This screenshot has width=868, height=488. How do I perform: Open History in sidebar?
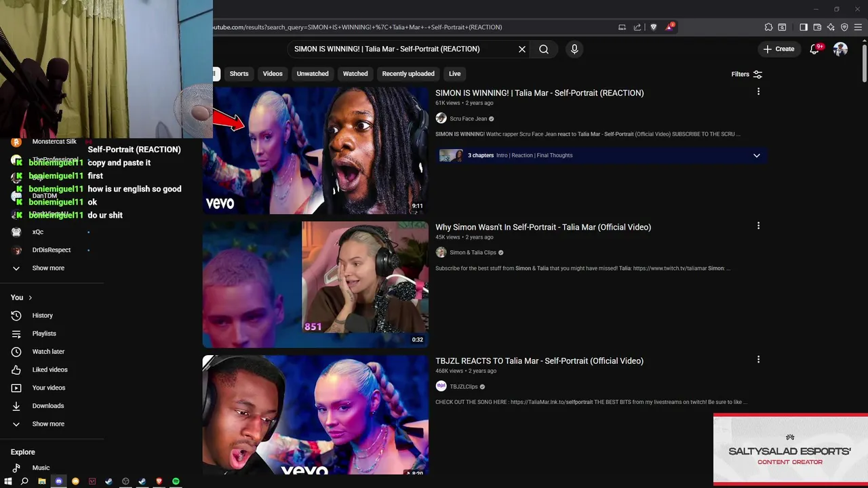(x=42, y=316)
